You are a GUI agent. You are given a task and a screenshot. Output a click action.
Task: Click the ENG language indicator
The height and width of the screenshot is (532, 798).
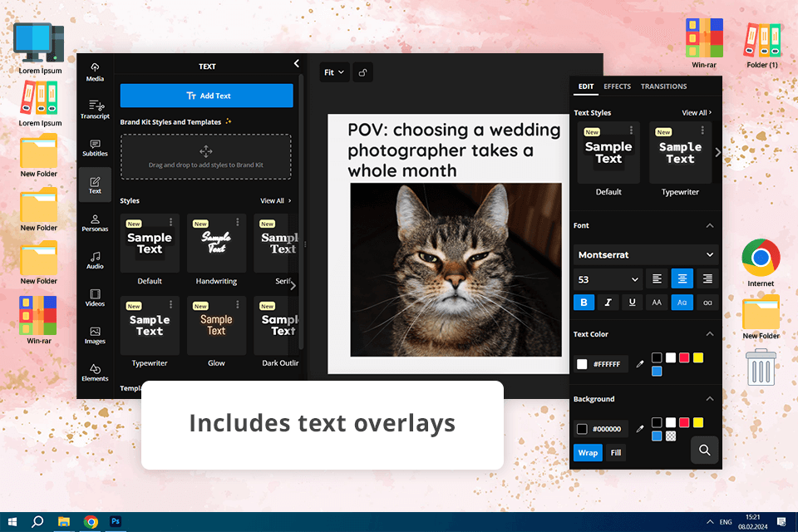(726, 522)
